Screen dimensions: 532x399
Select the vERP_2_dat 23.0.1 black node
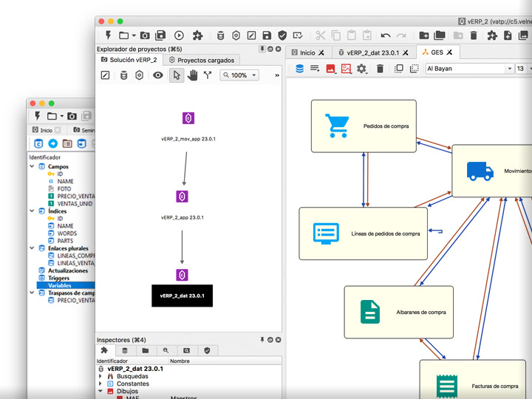click(183, 296)
